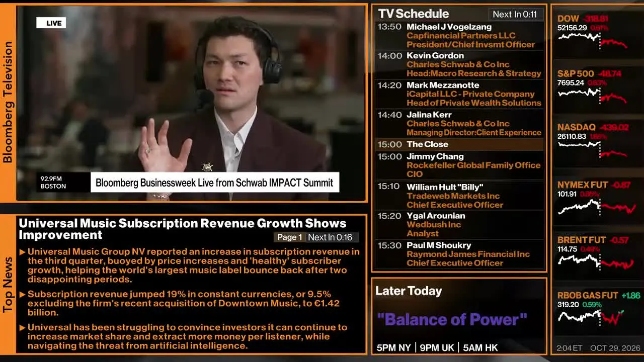Select the Bloomberg Television side label

8,102
